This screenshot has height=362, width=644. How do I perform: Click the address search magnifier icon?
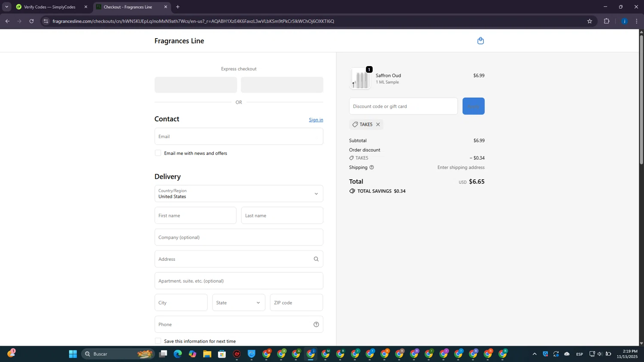[x=316, y=259]
